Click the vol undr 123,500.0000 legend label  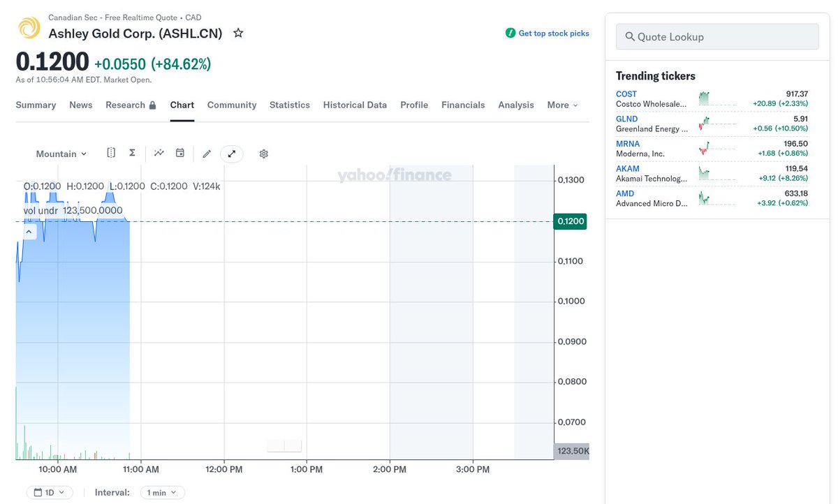tap(73, 210)
